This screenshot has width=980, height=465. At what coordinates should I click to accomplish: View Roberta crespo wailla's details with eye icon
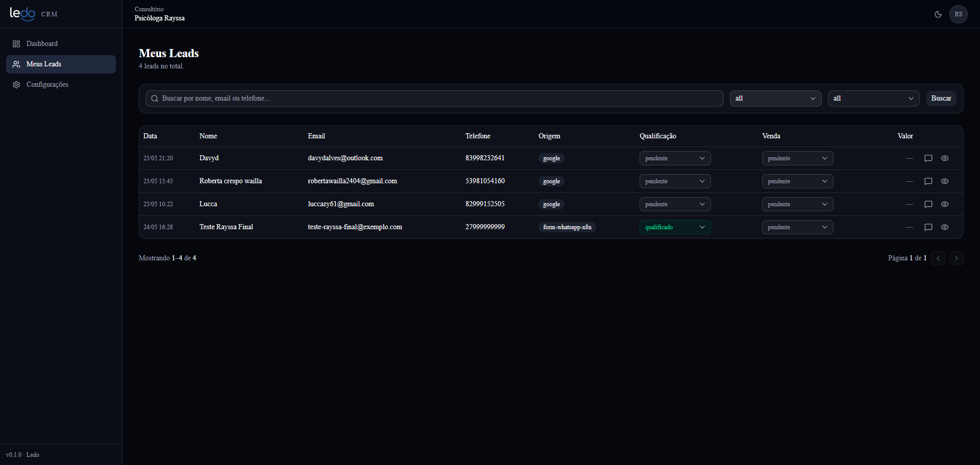tap(945, 181)
